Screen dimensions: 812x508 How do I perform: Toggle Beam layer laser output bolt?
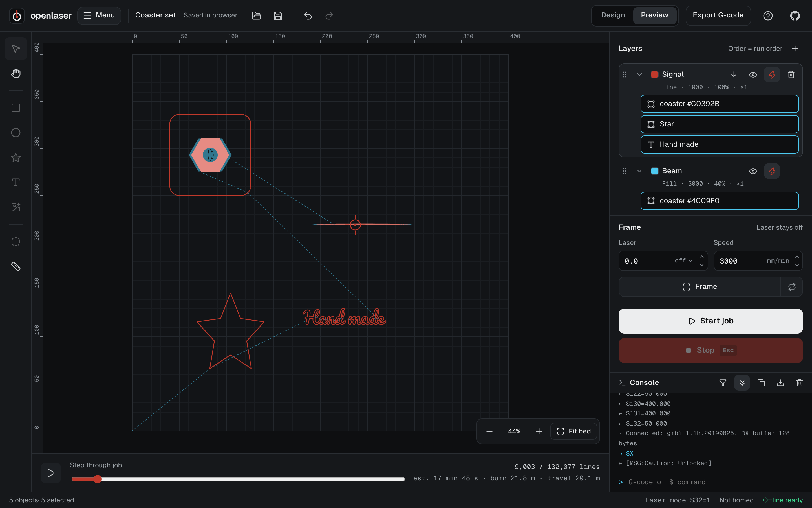[x=772, y=171]
